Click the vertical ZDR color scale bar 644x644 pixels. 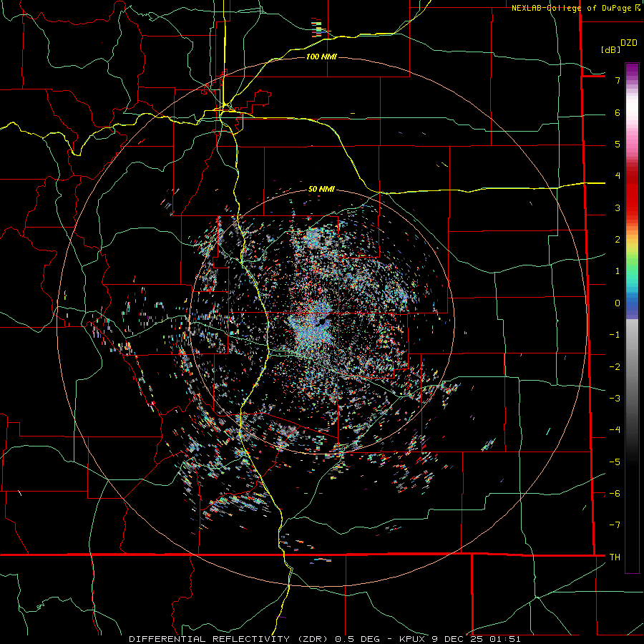632,318
